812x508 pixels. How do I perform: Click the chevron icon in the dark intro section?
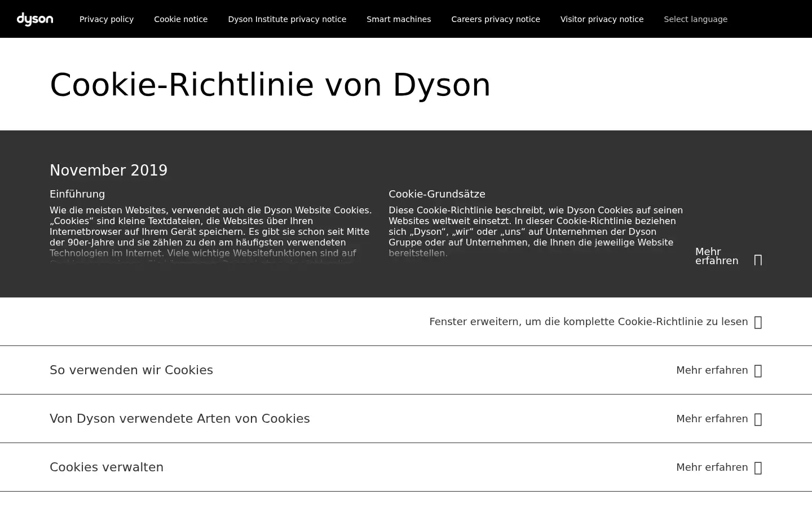(x=758, y=260)
